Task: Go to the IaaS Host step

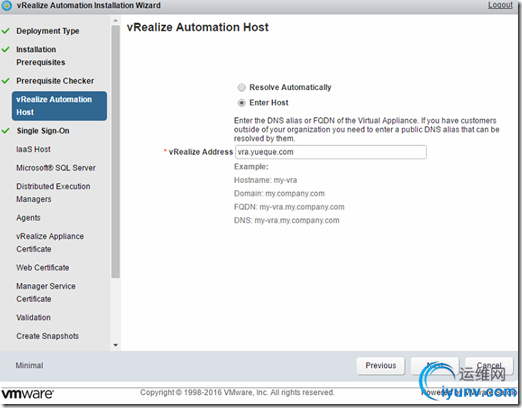Action: click(33, 149)
